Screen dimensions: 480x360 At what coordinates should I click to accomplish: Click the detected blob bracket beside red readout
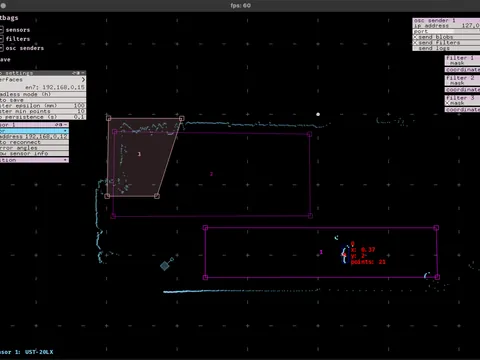pos(344,255)
